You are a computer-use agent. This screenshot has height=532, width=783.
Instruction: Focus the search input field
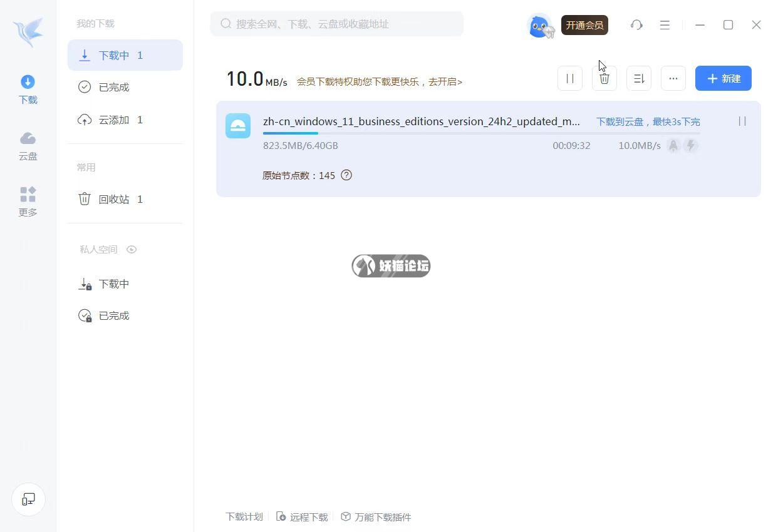[341, 24]
